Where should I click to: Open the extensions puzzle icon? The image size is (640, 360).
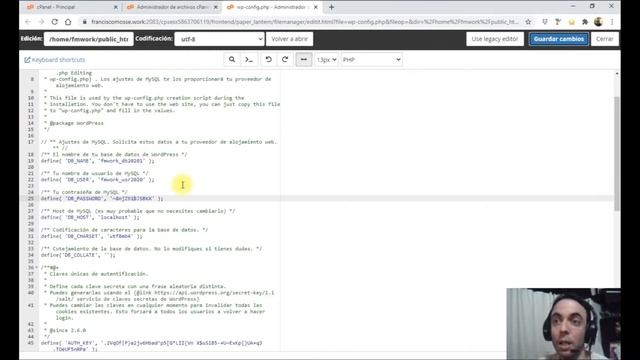tap(584, 22)
